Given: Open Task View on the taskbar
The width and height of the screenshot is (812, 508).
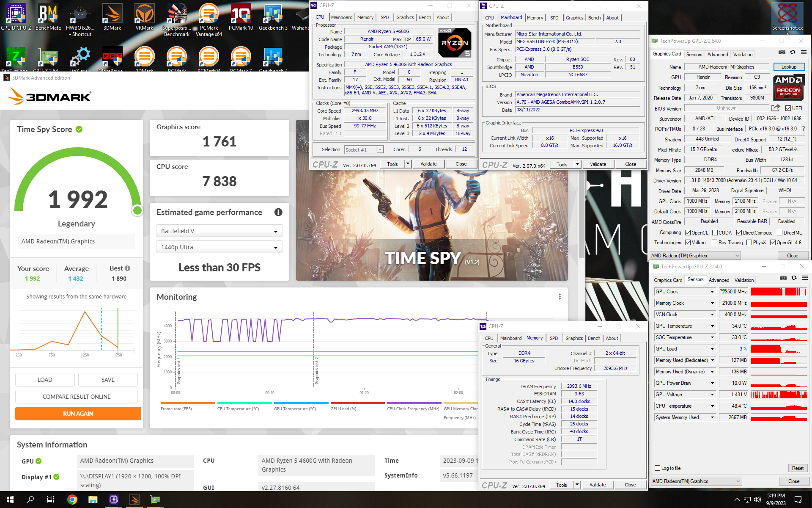Looking at the screenshot, I should click(51, 500).
